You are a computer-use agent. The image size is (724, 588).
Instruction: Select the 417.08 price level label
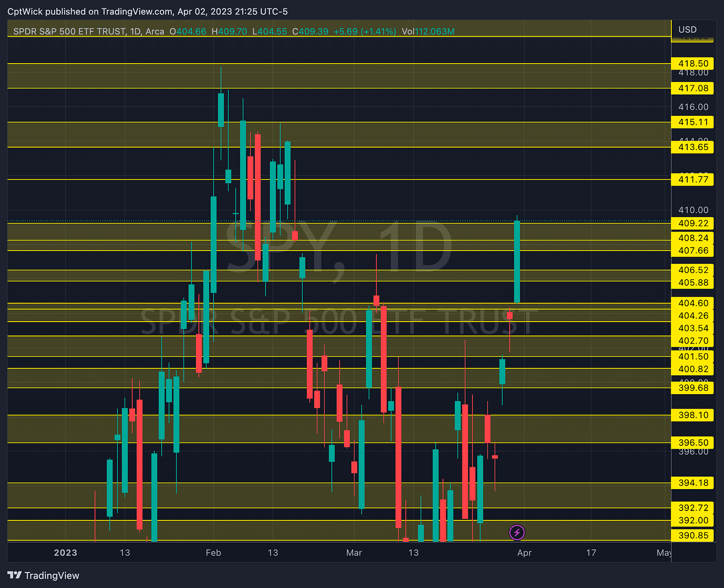(x=693, y=88)
